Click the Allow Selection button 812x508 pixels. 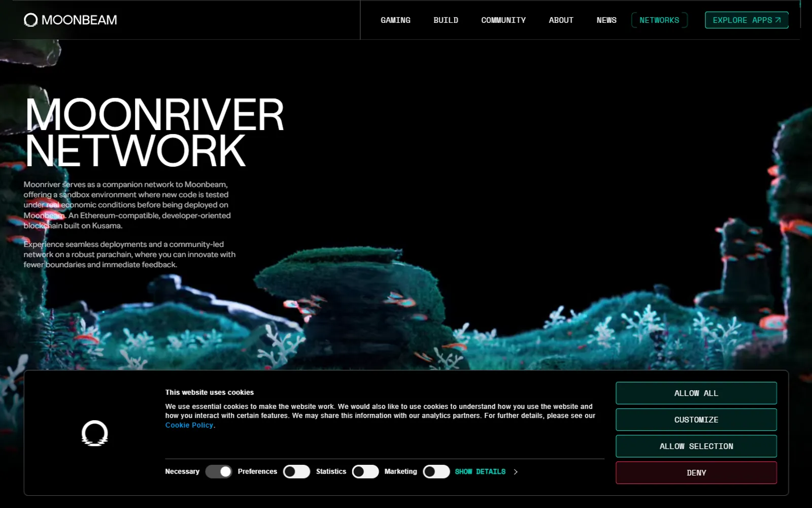click(x=696, y=446)
